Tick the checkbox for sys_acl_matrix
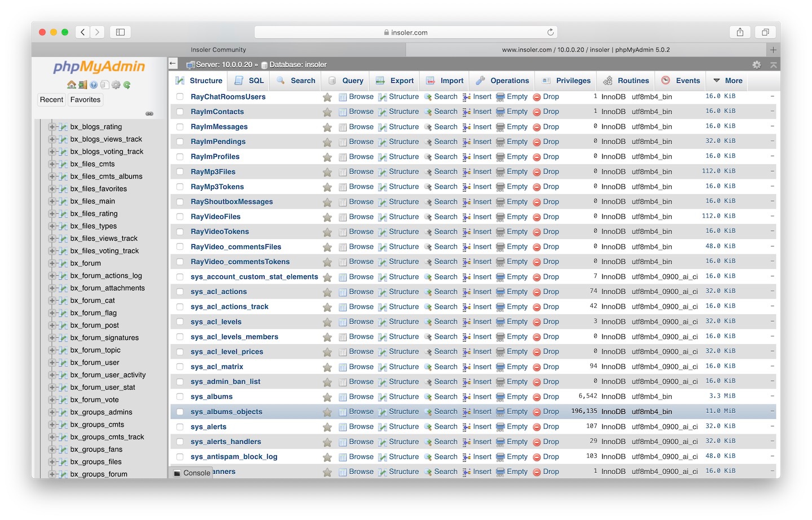The image size is (812, 520). [180, 367]
